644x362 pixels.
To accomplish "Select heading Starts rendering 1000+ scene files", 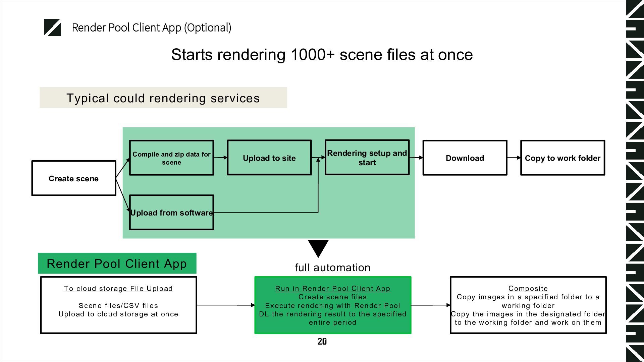I will pyautogui.click(x=322, y=54).
